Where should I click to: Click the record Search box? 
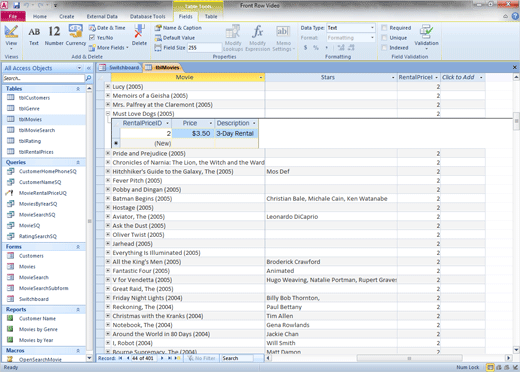(237, 358)
